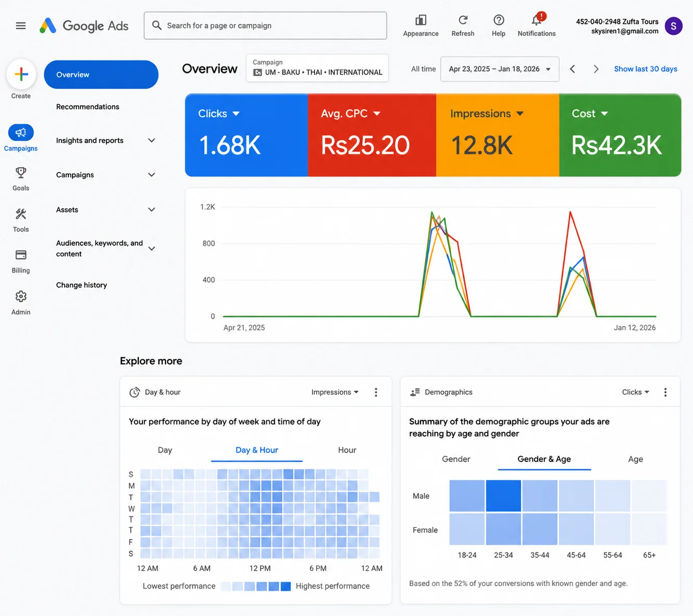Open the hamburger main menu
Screen dimensions: 693x616
click(x=21, y=26)
